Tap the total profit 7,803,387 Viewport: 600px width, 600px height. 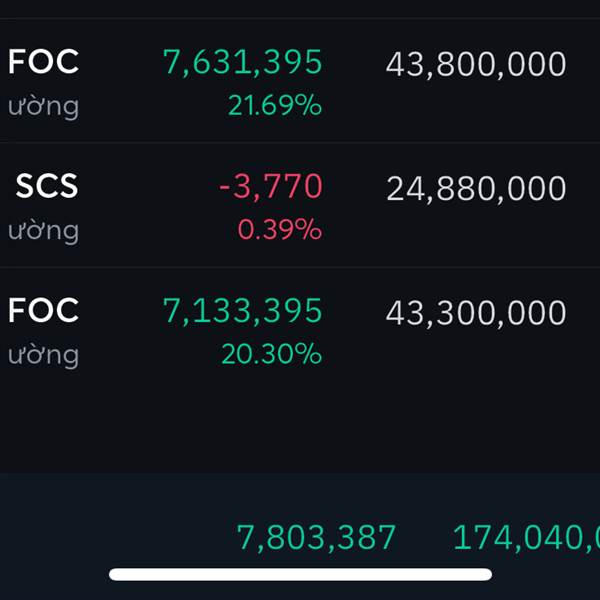pyautogui.click(x=316, y=538)
